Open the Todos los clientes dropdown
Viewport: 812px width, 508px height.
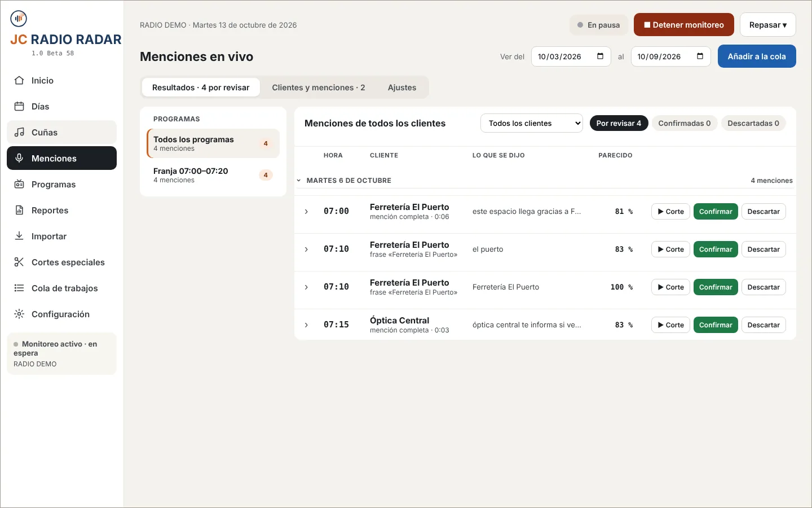pos(532,123)
